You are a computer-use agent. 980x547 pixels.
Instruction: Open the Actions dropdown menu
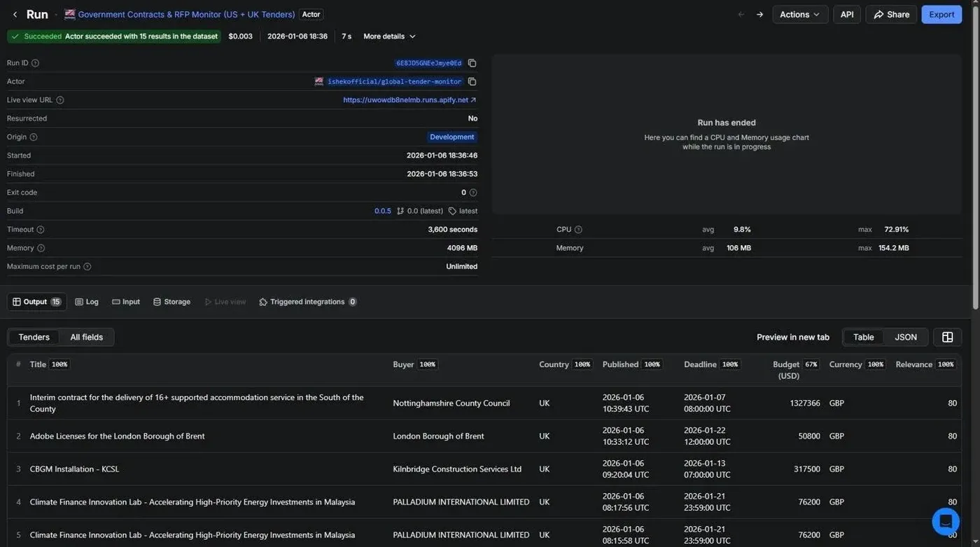tap(800, 14)
